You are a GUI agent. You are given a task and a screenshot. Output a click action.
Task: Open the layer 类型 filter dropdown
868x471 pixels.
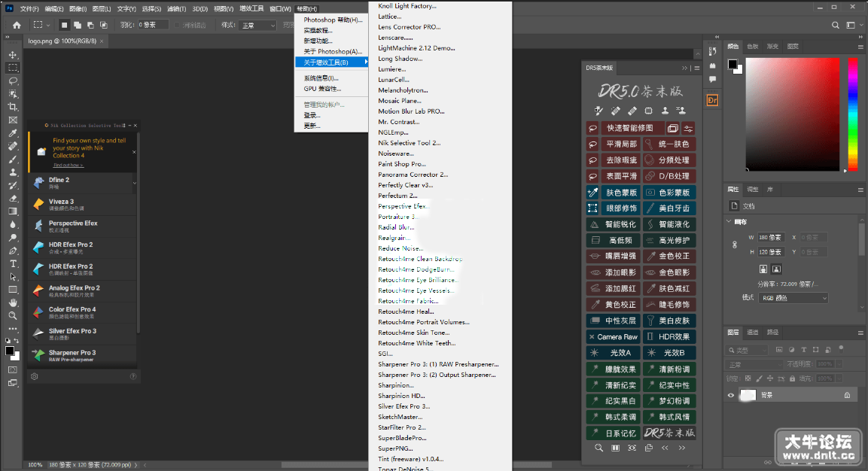[x=748, y=350]
